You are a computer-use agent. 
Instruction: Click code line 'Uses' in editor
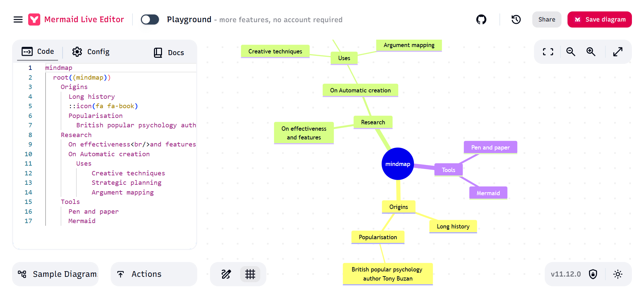pyautogui.click(x=84, y=164)
